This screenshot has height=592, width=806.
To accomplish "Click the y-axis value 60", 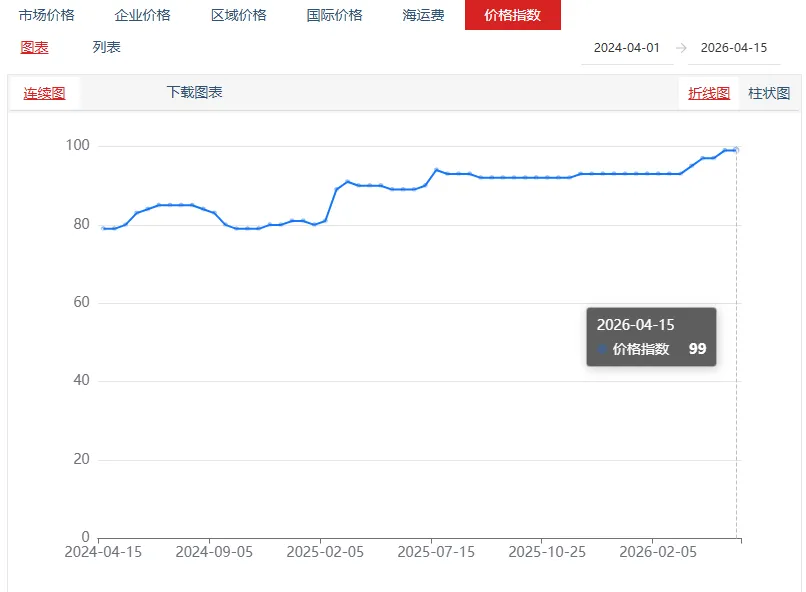I will click(82, 302).
